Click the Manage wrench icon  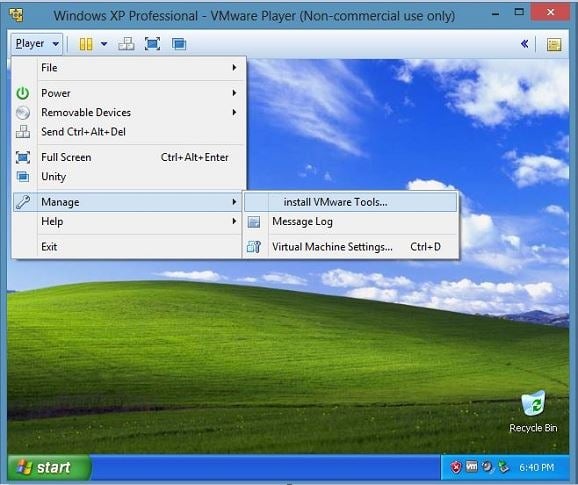[x=23, y=202]
